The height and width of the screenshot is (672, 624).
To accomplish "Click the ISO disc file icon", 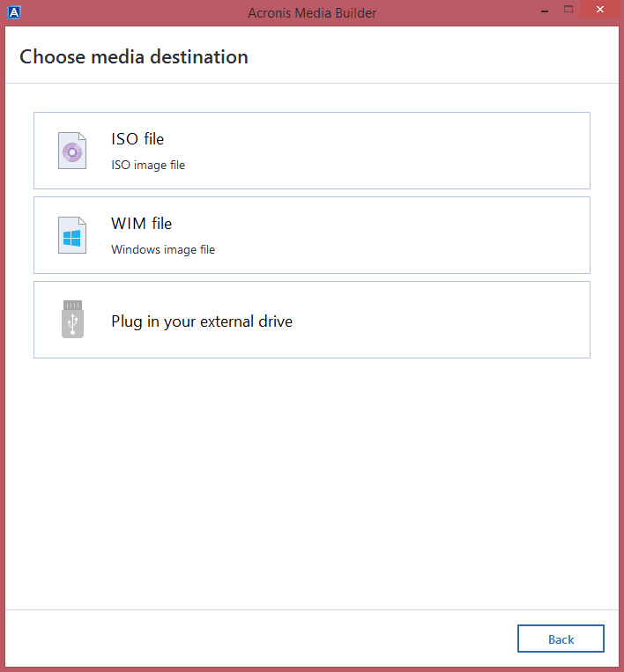I will (72, 151).
